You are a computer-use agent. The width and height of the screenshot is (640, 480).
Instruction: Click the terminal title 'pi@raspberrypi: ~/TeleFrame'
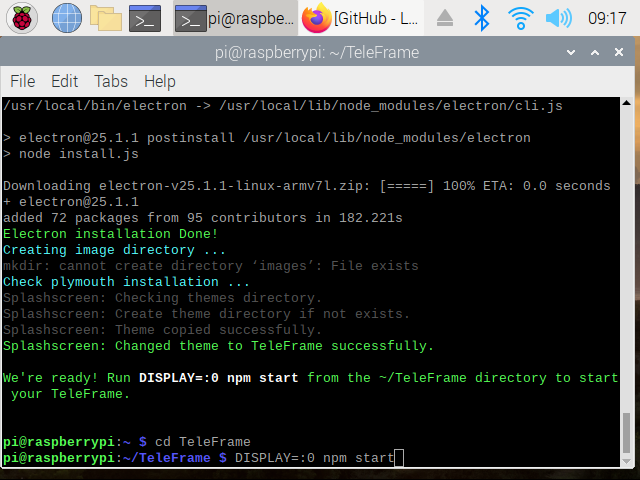pyautogui.click(x=317, y=53)
